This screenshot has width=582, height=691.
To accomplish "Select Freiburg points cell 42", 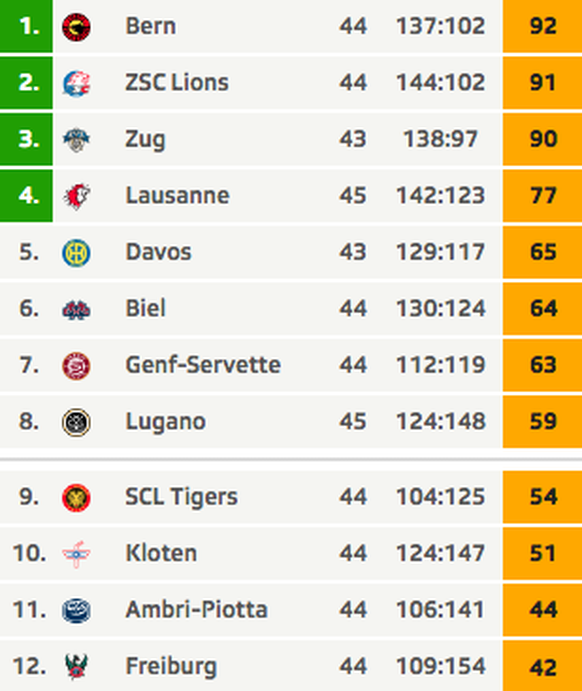I will point(542,666).
